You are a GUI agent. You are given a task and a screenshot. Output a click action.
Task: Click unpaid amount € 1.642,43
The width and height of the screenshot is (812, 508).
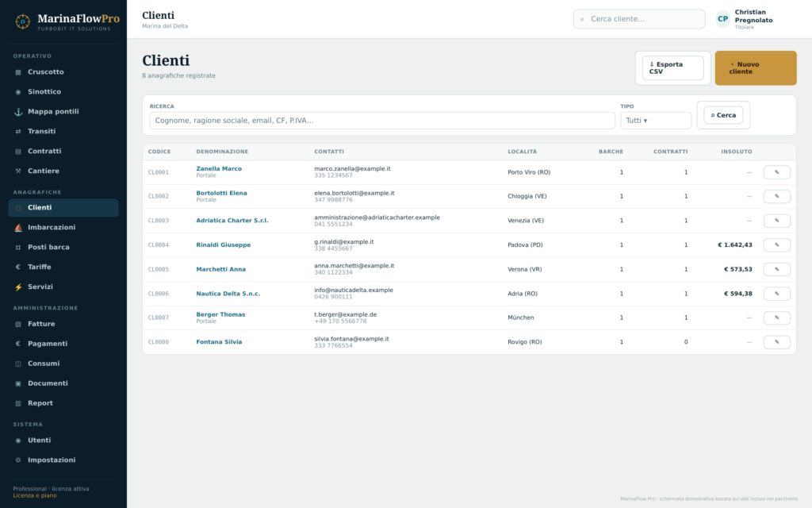[x=735, y=245]
